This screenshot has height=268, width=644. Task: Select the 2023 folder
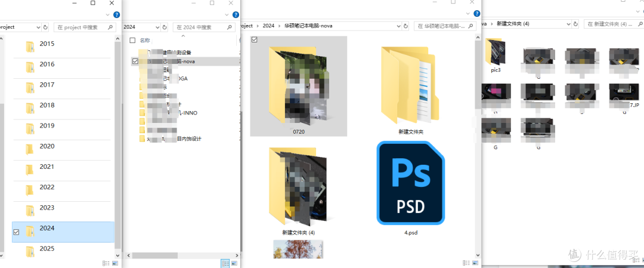61,211
